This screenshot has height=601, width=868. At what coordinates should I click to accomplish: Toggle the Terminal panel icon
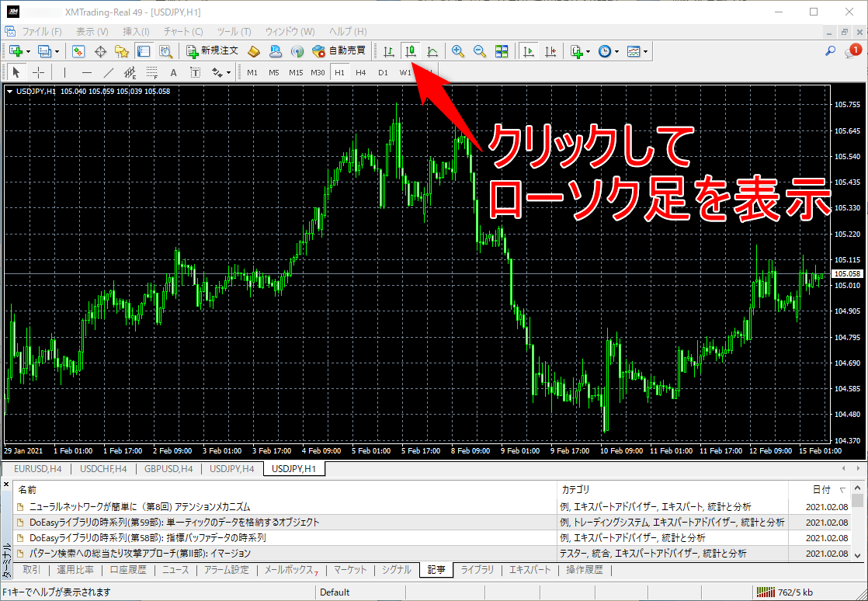pos(144,51)
